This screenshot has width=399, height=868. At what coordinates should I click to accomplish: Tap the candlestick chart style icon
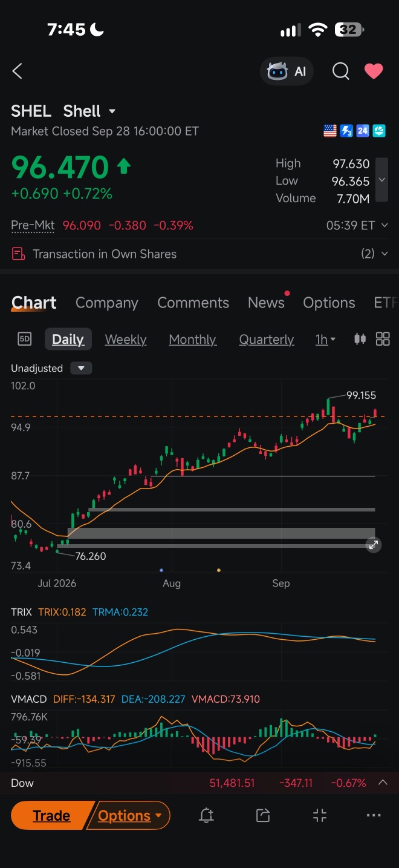360,339
